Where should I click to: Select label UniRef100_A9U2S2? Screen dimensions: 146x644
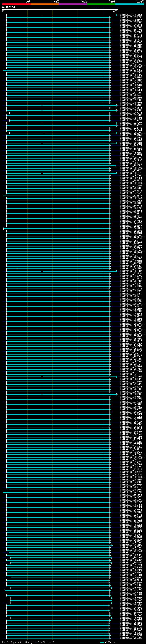pos(131,37)
